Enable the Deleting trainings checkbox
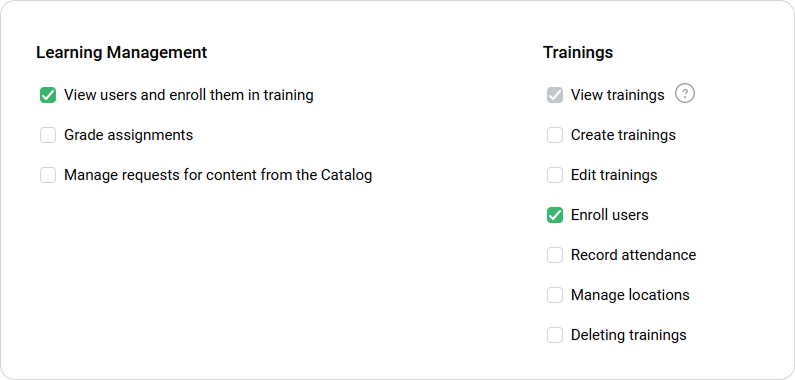795x380 pixels. click(555, 335)
